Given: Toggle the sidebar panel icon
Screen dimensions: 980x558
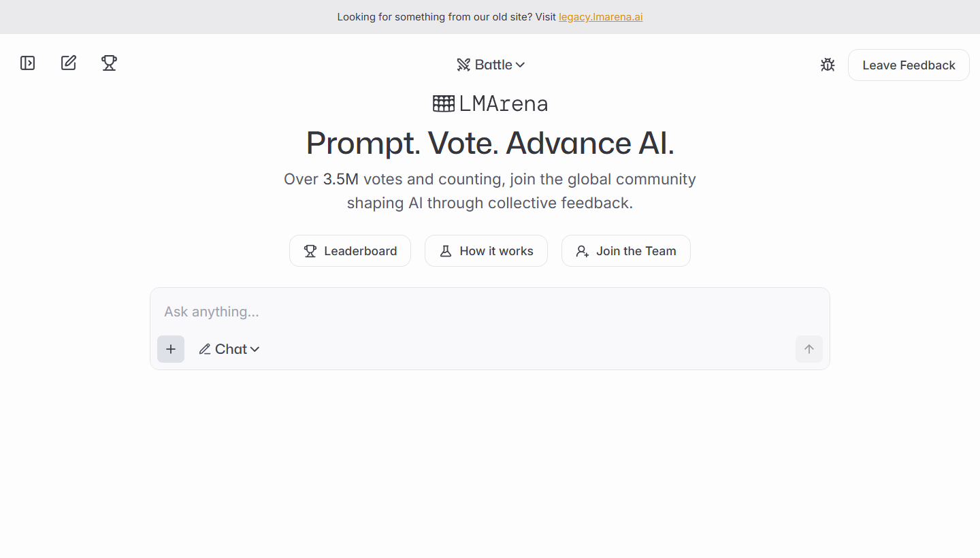Looking at the screenshot, I should point(27,63).
